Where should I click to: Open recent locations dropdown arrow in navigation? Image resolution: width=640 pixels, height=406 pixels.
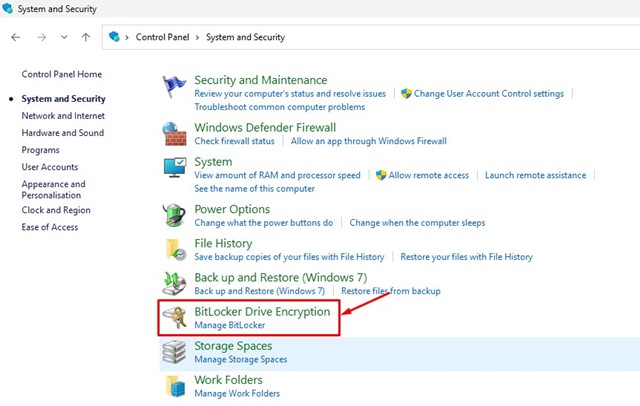pos(64,37)
